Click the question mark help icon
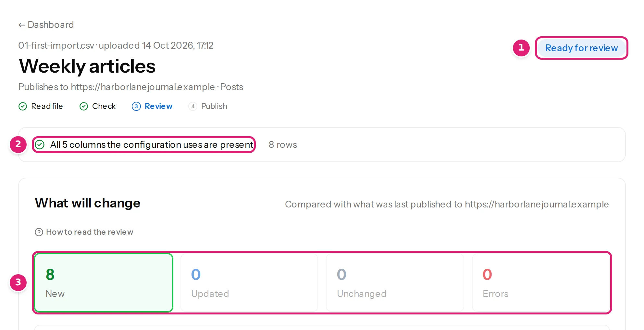The width and height of the screenshot is (644, 330). pos(39,232)
